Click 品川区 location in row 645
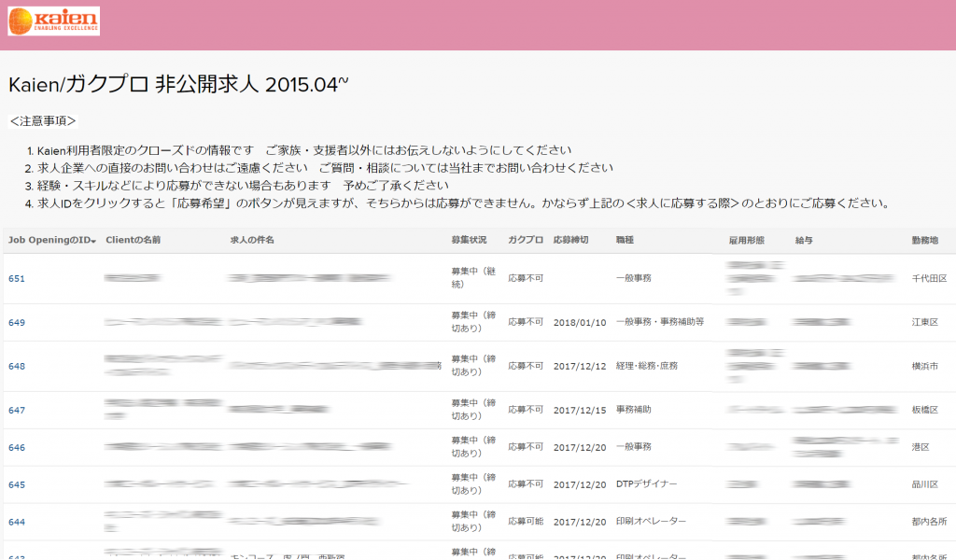The height and width of the screenshot is (560, 956). 925,484
